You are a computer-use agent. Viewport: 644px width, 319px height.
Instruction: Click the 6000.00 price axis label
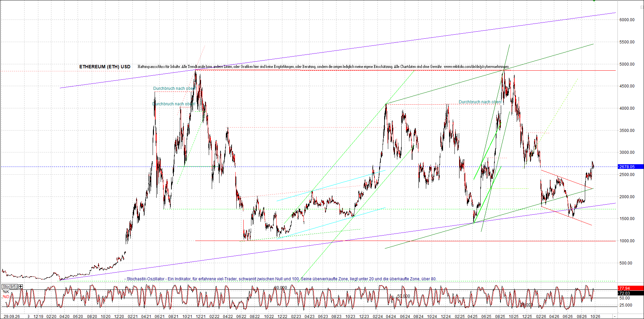click(x=627, y=20)
